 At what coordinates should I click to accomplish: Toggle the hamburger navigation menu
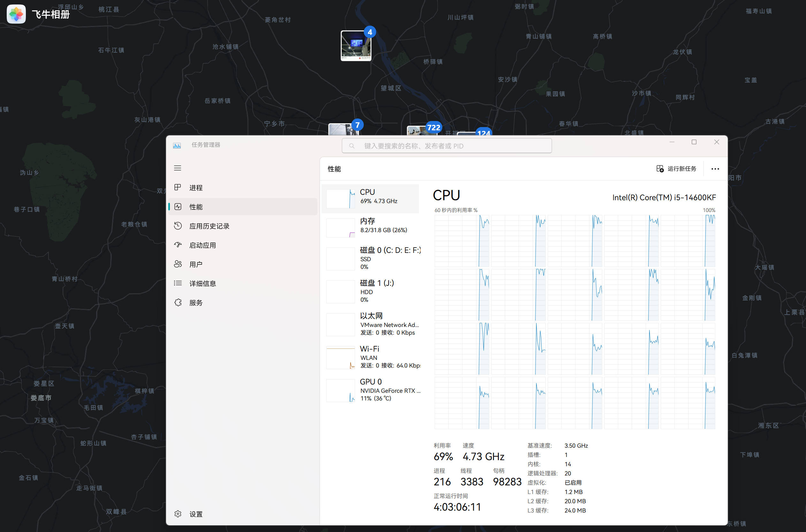[x=178, y=168]
